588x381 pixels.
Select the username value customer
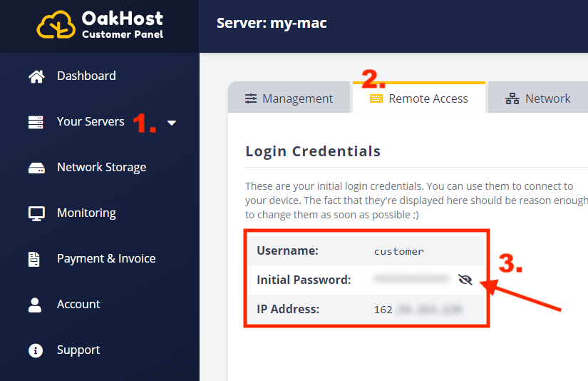(x=398, y=251)
